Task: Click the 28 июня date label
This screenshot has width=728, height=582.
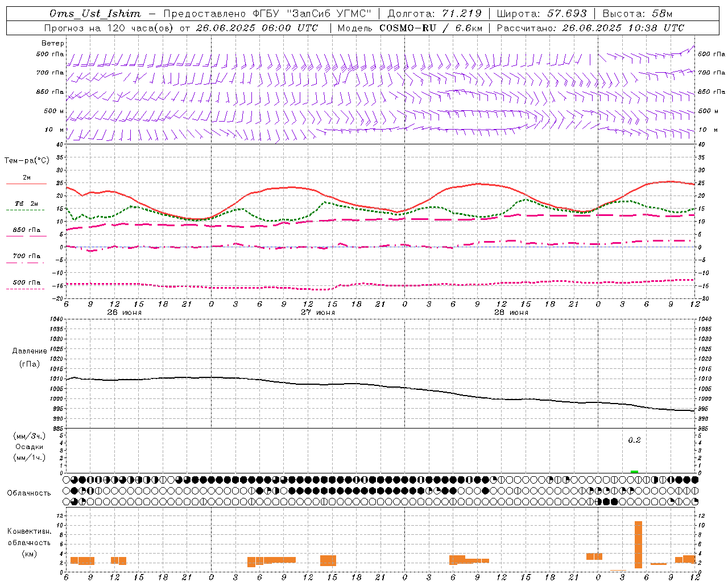Action: [511, 313]
